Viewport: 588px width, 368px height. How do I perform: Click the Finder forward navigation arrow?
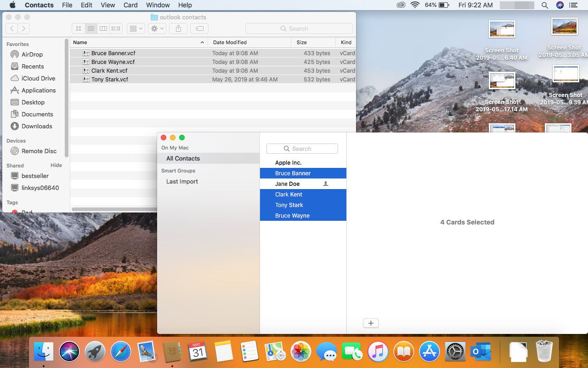pyautogui.click(x=24, y=29)
